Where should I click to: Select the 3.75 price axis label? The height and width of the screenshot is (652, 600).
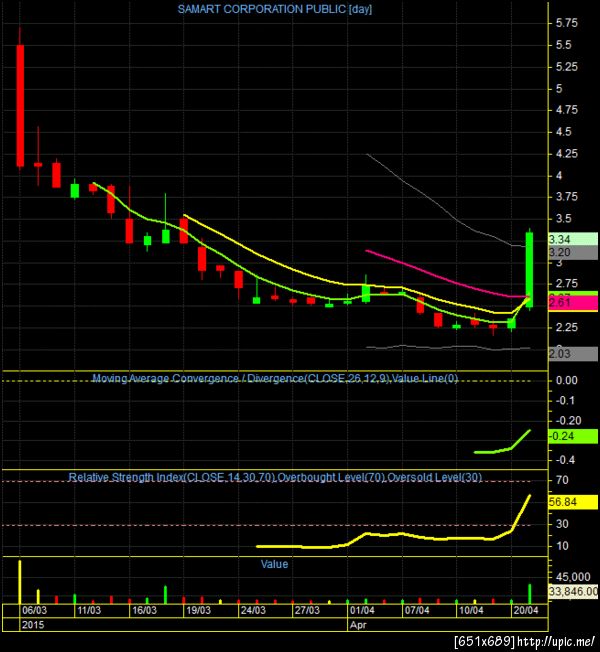pyautogui.click(x=567, y=197)
